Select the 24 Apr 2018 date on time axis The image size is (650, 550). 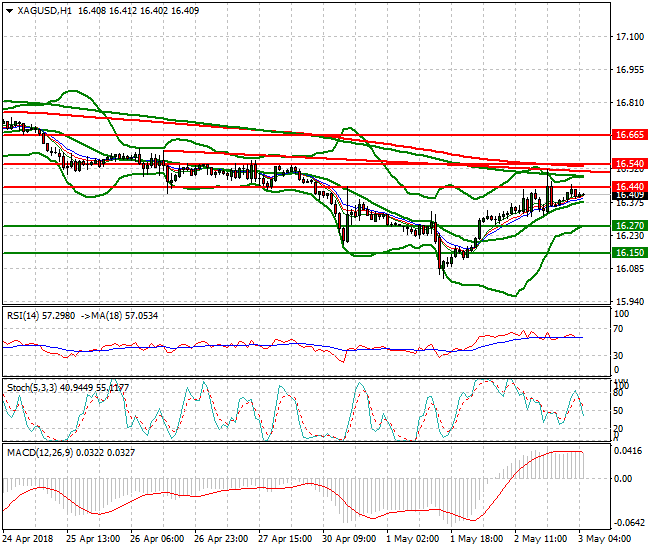point(28,539)
